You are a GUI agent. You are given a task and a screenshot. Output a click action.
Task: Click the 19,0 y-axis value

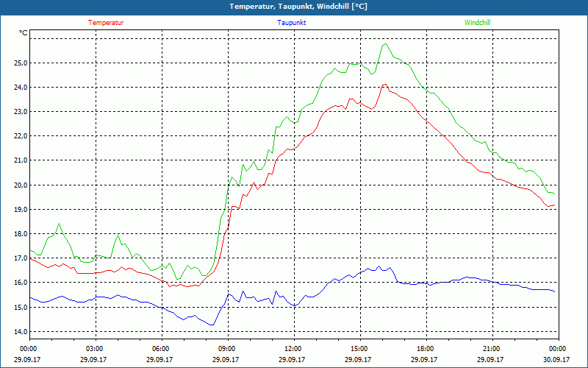(21, 210)
